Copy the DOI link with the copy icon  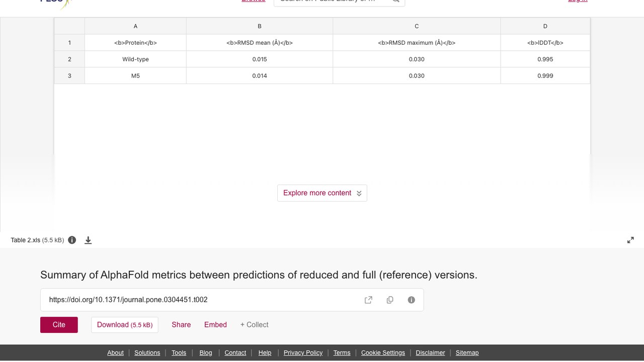coord(390,300)
